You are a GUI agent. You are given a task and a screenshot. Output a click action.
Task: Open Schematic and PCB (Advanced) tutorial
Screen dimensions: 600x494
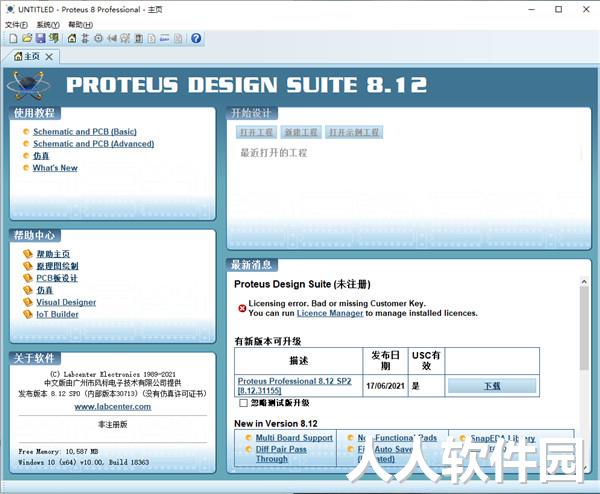point(93,144)
